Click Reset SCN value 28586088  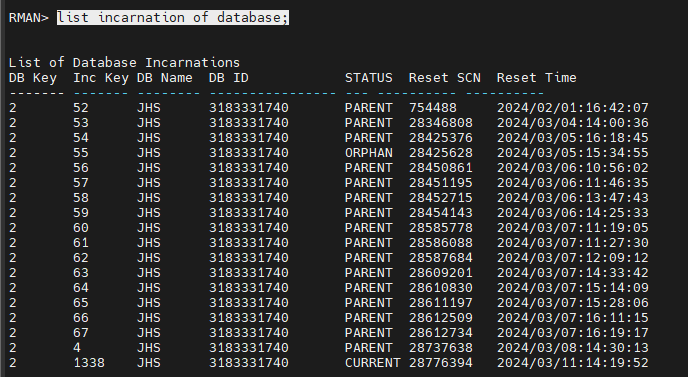click(441, 243)
